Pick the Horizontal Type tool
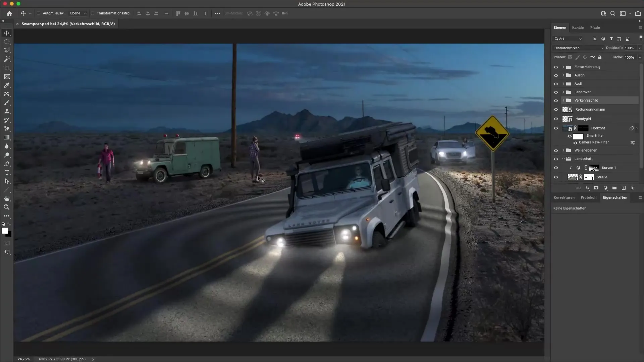The height and width of the screenshot is (362, 644). (x=7, y=173)
